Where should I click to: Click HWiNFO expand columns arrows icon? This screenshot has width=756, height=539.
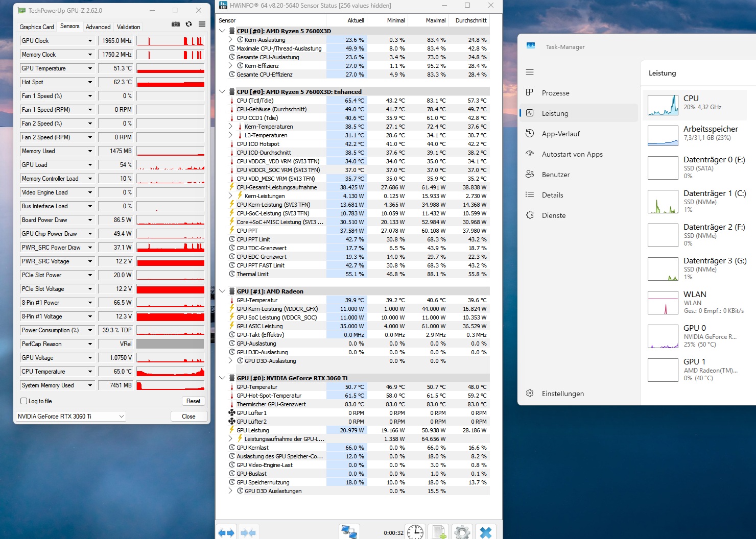point(226,533)
